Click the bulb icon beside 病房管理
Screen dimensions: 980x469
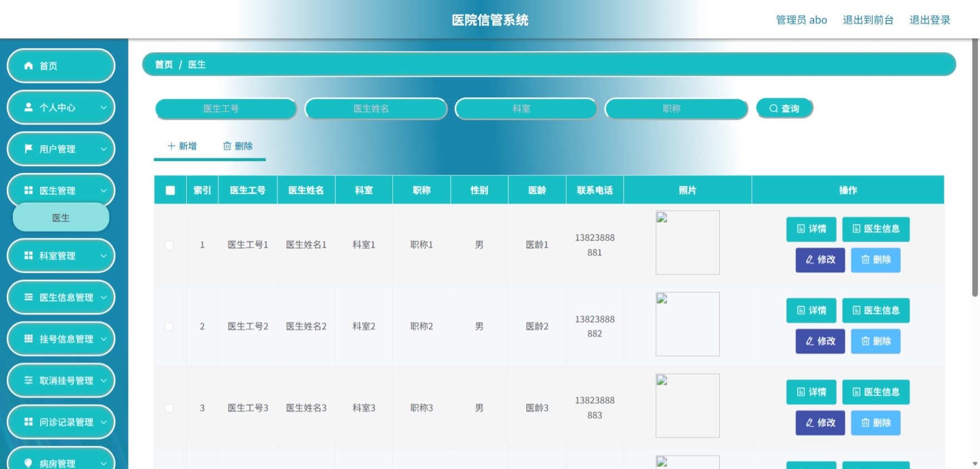pos(28,463)
